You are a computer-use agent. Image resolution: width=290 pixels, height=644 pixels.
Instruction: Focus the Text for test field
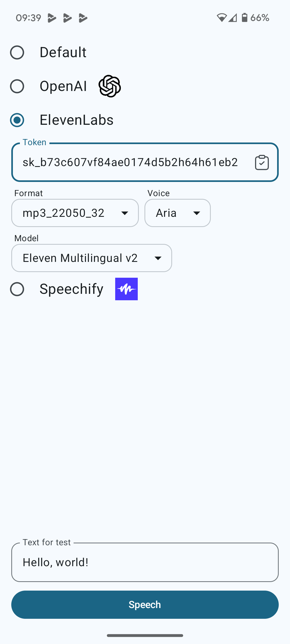145,562
